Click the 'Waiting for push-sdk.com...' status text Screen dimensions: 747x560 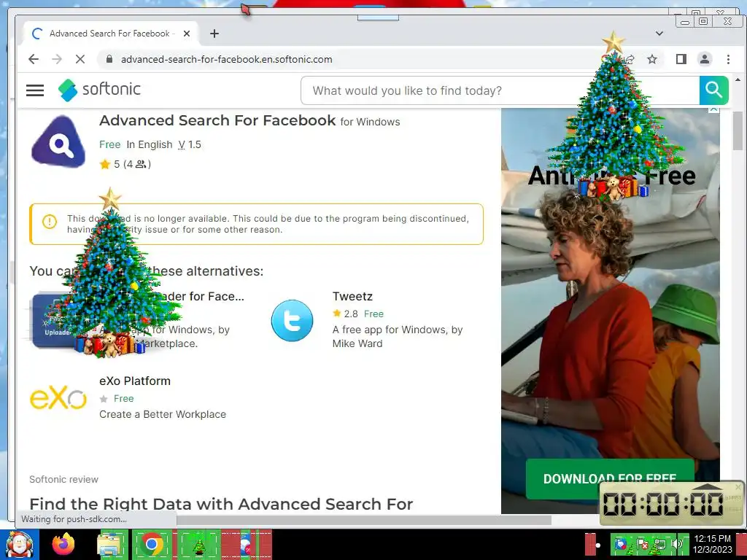click(74, 519)
